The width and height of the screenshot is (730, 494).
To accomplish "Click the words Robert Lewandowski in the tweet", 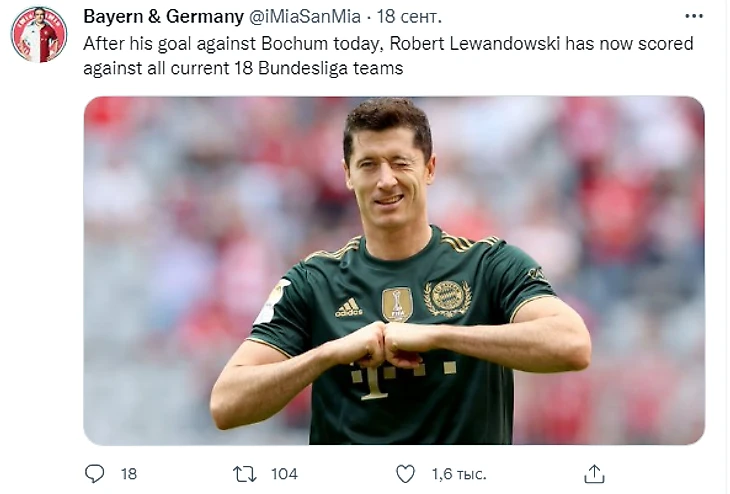I will point(474,44).
